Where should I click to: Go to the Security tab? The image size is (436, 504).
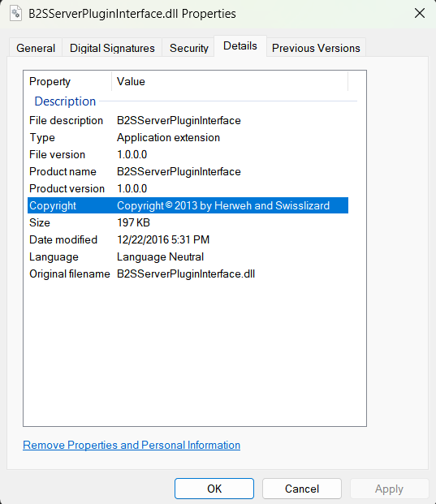pos(188,48)
